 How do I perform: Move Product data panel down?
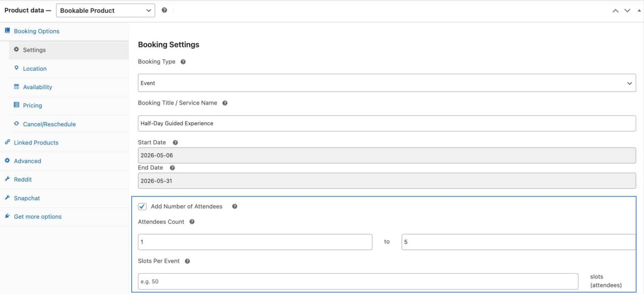627,10
